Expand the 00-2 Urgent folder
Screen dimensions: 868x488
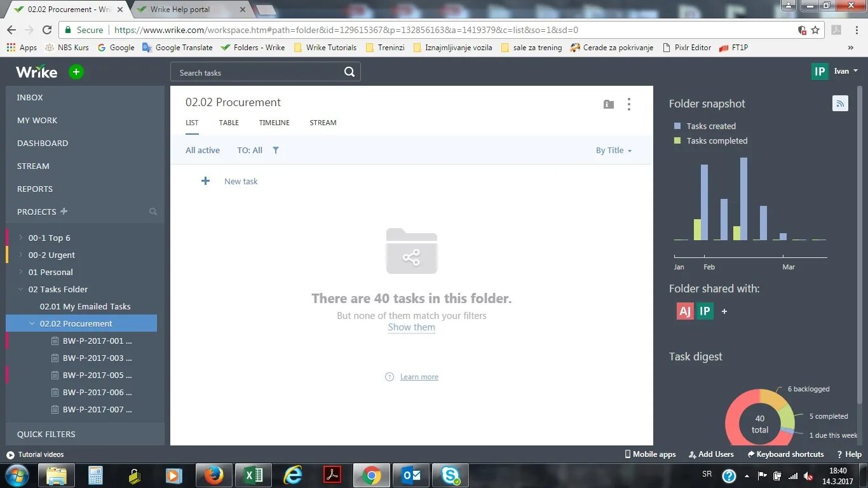[x=21, y=255]
